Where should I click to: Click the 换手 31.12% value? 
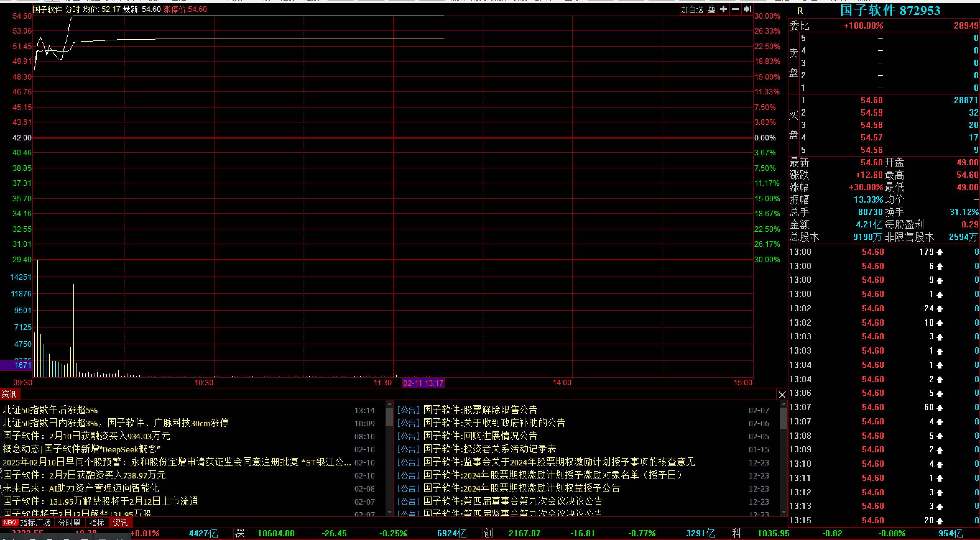point(964,212)
